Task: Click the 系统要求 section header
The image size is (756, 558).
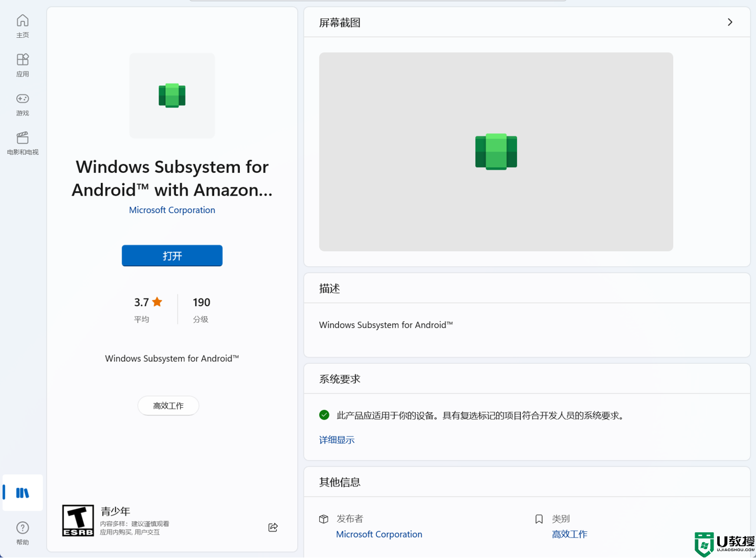Action: pyautogui.click(x=340, y=379)
